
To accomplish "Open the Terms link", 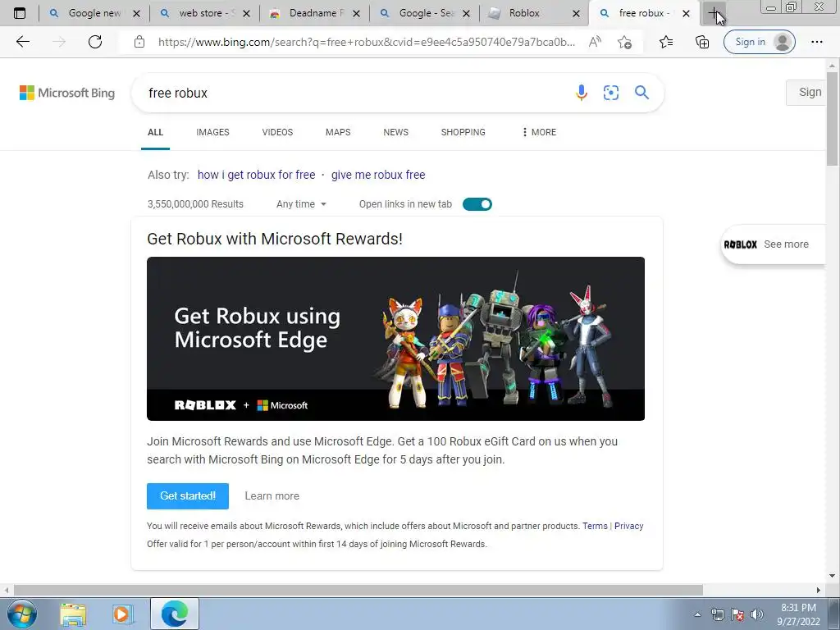I will 596,526.
